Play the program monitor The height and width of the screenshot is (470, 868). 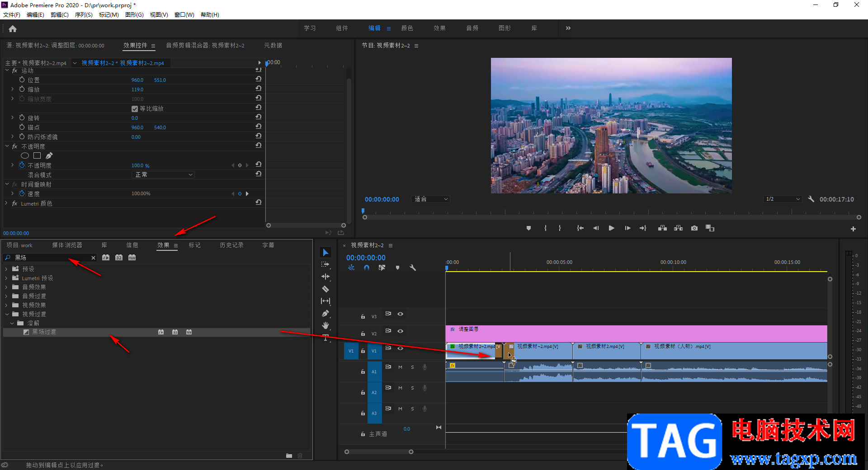(611, 228)
